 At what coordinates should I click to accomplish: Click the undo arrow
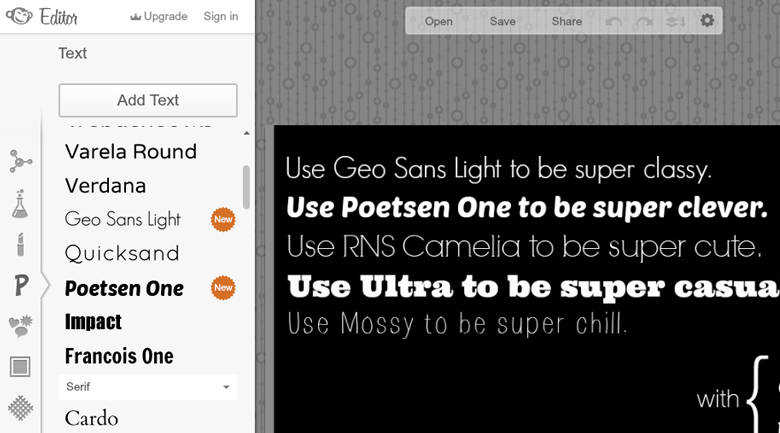click(614, 21)
